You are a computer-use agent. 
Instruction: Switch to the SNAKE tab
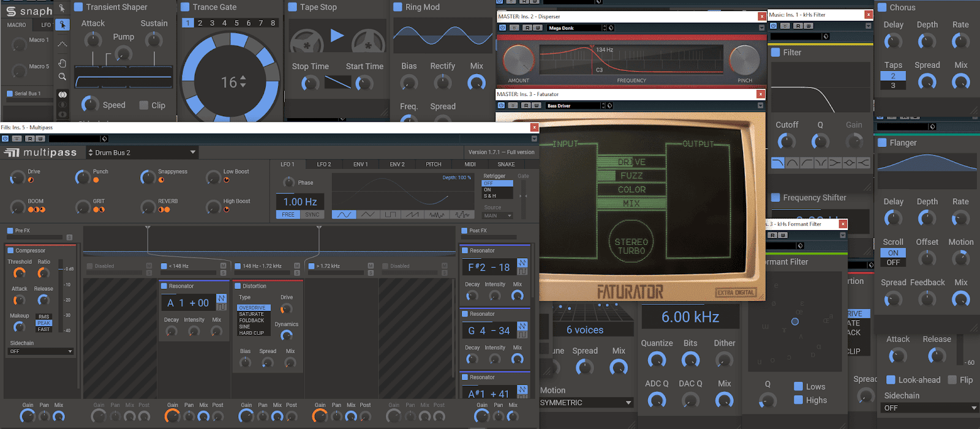pyautogui.click(x=506, y=164)
